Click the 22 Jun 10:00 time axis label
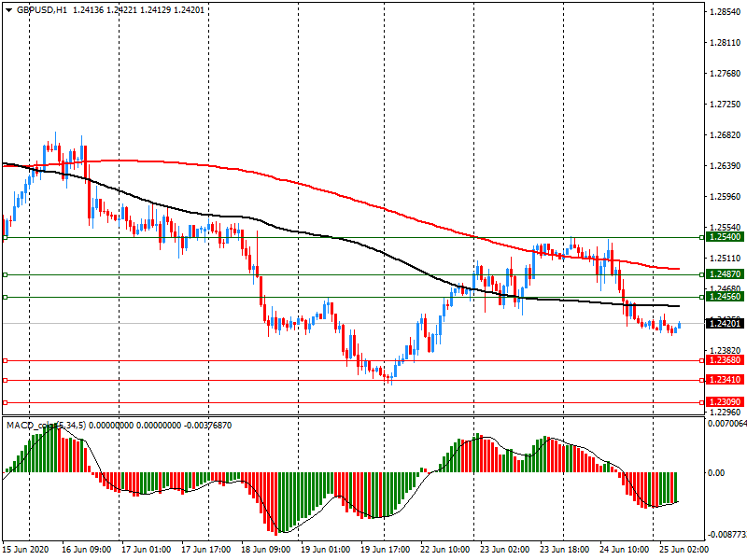This screenshot has height=560, width=747. pos(445,550)
